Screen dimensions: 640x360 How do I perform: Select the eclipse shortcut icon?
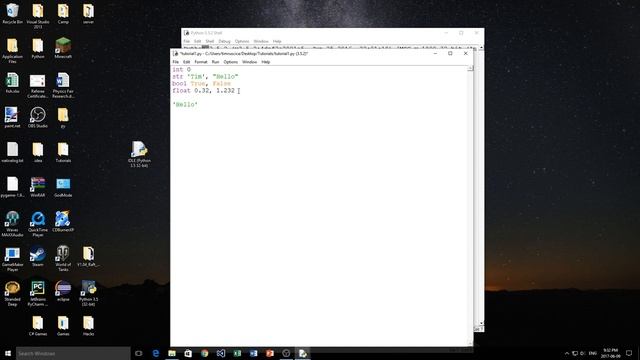(63, 291)
